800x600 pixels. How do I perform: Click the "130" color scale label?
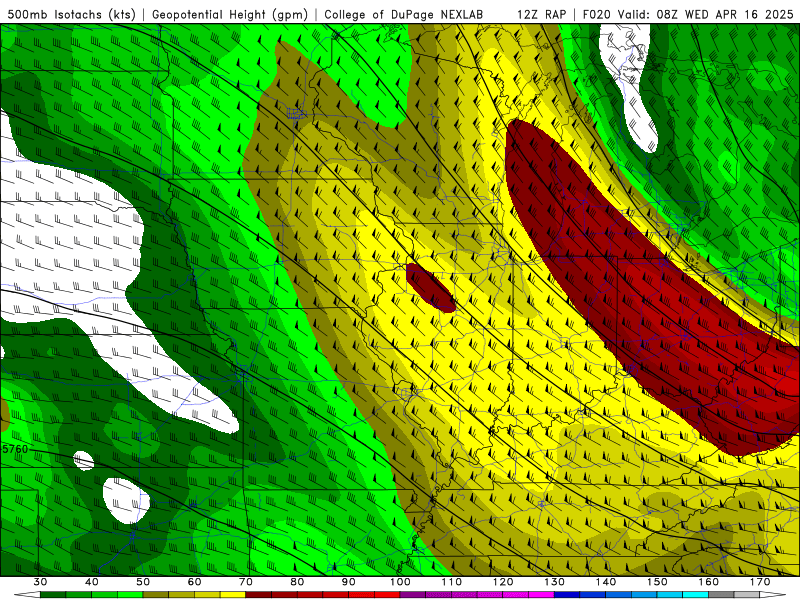coord(555,582)
